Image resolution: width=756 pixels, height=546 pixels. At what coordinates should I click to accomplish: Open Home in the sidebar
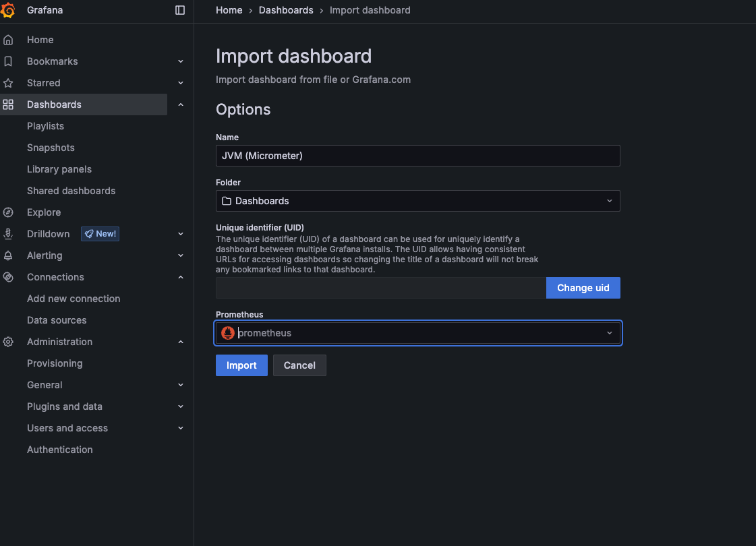pos(40,40)
